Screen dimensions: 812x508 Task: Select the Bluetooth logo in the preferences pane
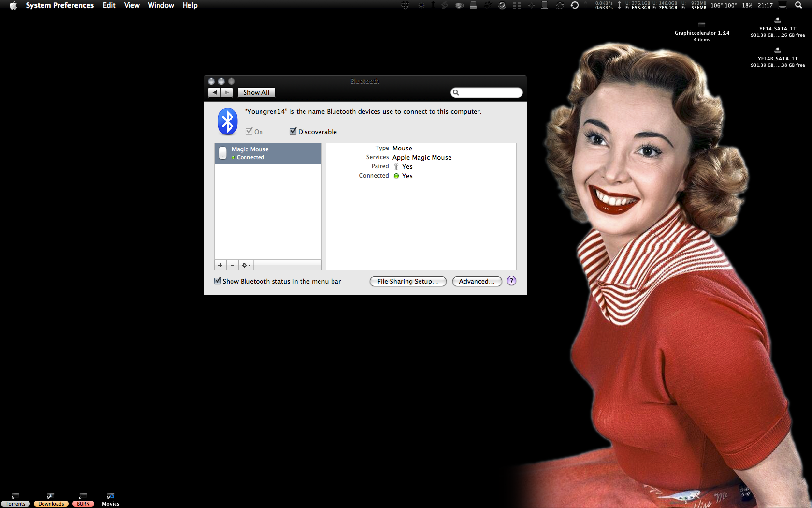click(227, 121)
